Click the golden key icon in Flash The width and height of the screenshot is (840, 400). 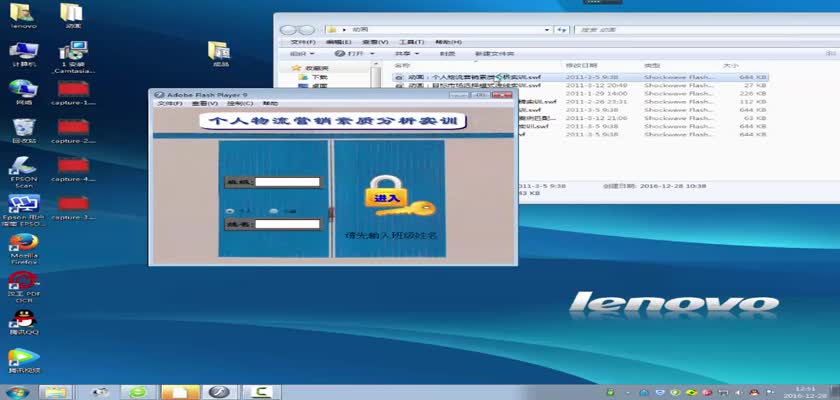[x=407, y=209]
